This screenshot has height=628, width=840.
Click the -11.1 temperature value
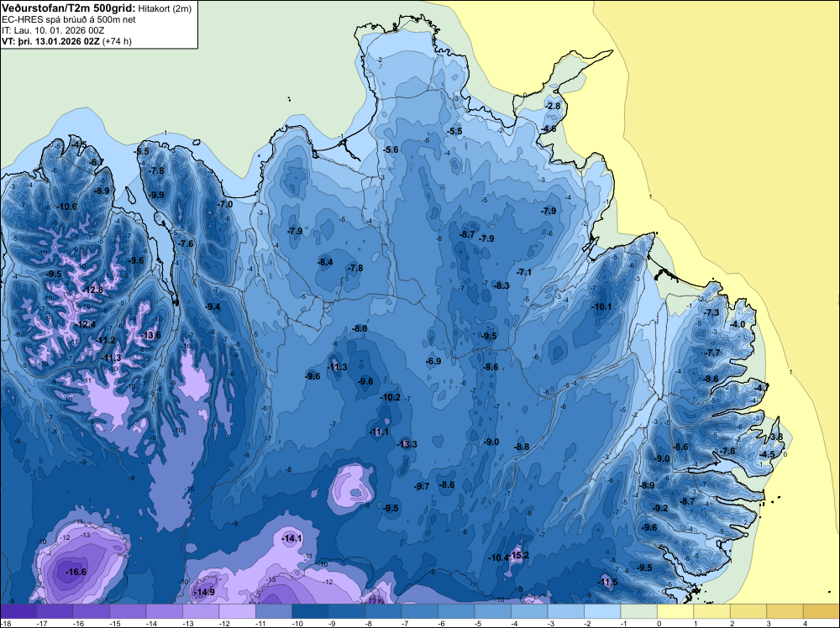pos(379,432)
